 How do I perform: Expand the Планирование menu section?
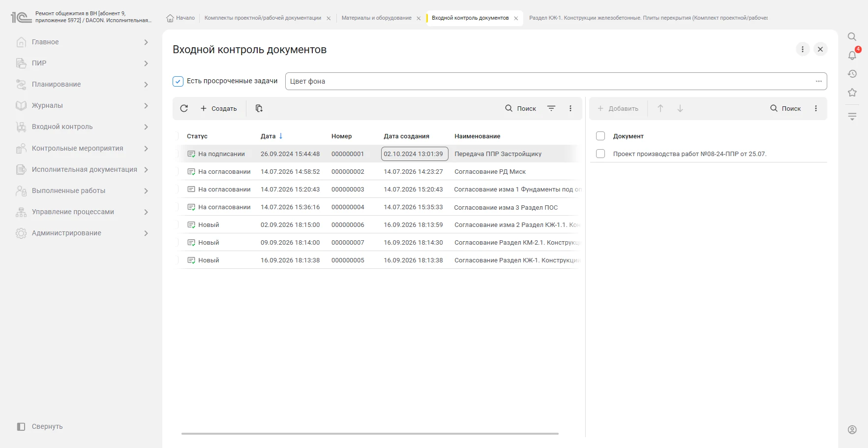[x=83, y=85]
